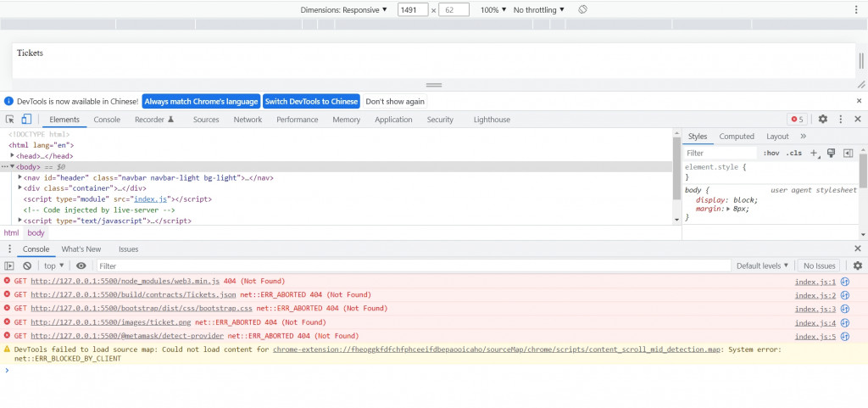The width and height of the screenshot is (868, 408).
Task: Click the Don't show again button
Action: click(x=395, y=101)
